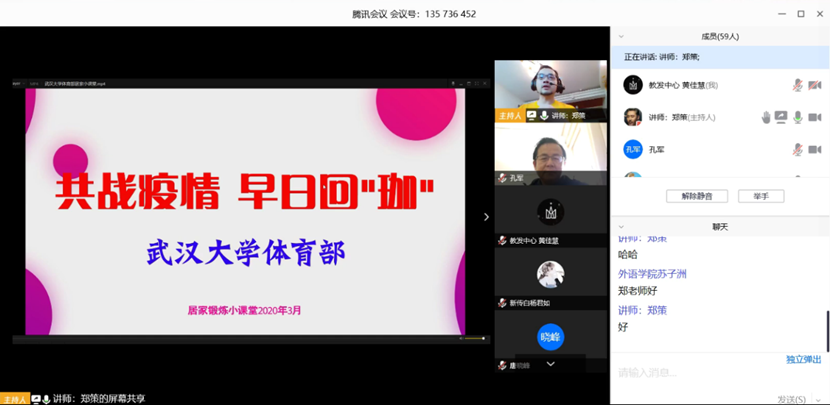Click the speaker icon in the shared video player
The image size is (830, 405).
(461, 338)
